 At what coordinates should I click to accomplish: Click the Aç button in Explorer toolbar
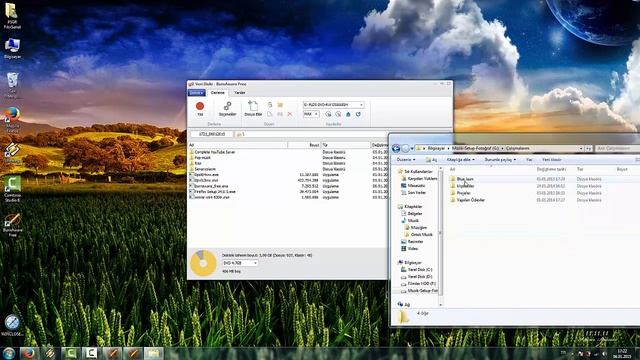coord(431,160)
